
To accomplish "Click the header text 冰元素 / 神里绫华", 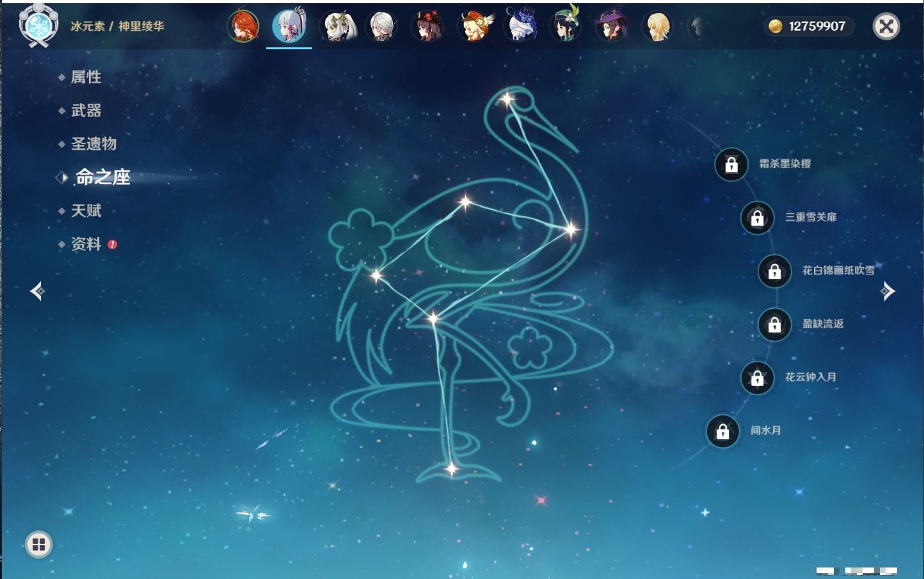I will 118,26.
